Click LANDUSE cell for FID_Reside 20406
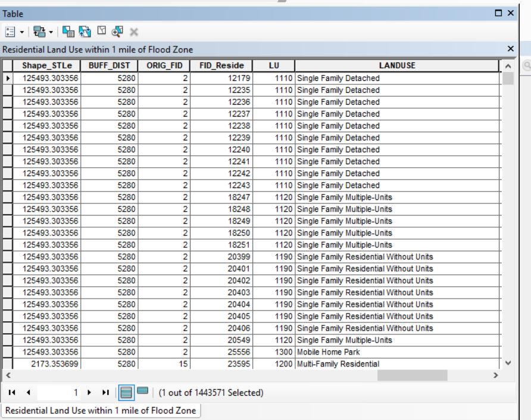This screenshot has height=420, width=531. pyautogui.click(x=397, y=328)
